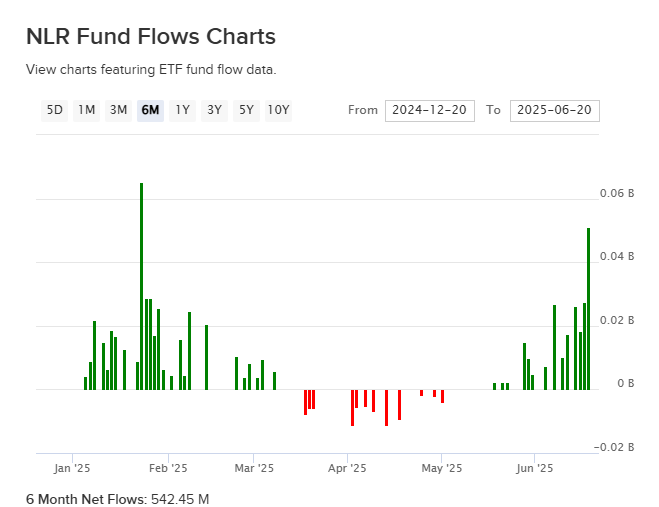Click the NLR Fund Flows Charts heading
Image resolution: width=659 pixels, height=507 pixels.
[x=150, y=37]
